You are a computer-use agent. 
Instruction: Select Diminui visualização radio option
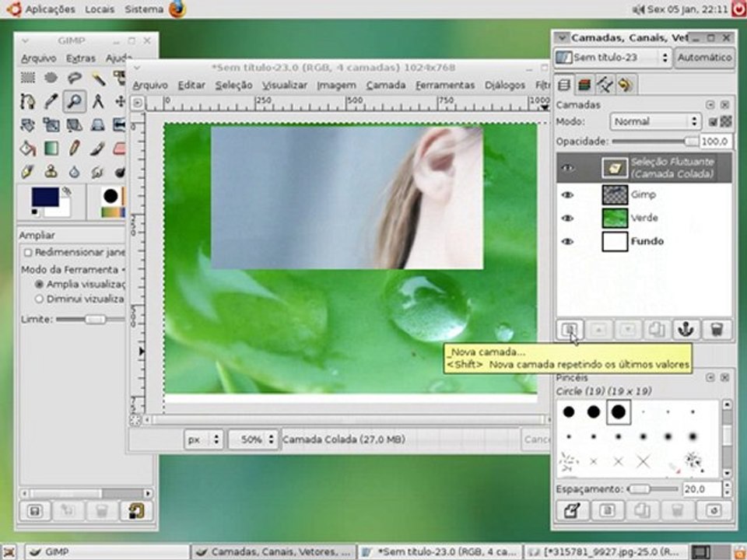click(39, 299)
